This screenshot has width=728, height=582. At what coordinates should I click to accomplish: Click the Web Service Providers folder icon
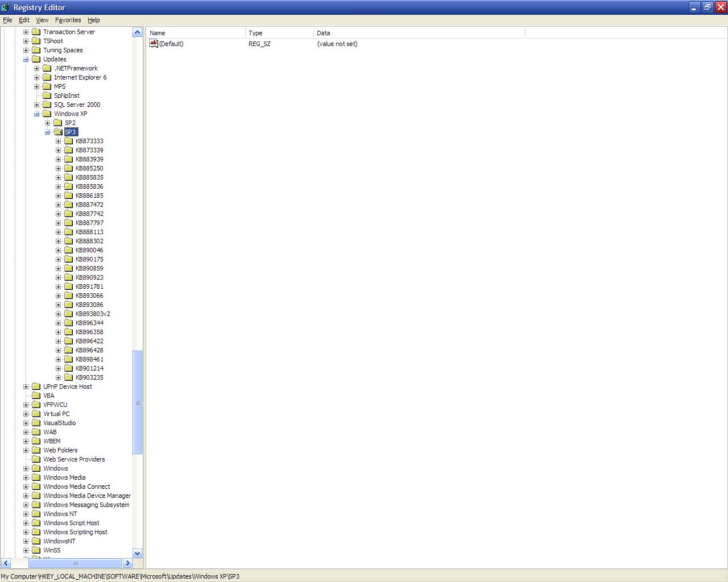tap(36, 459)
